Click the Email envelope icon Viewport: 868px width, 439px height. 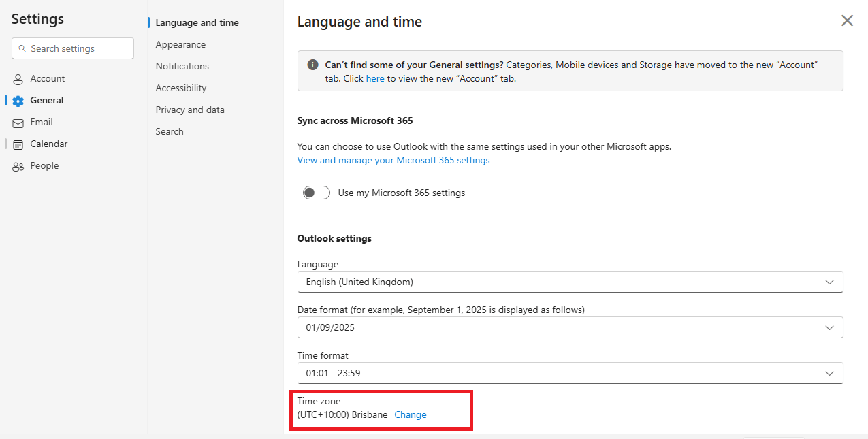point(18,123)
